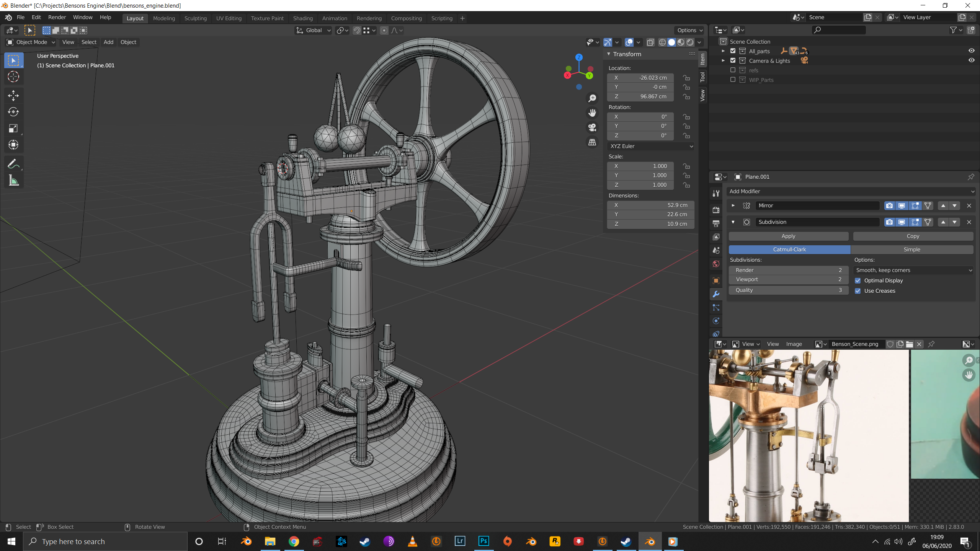Uncheck the Optimal Display checkbox
Screen dimensions: 980x551
858,280
